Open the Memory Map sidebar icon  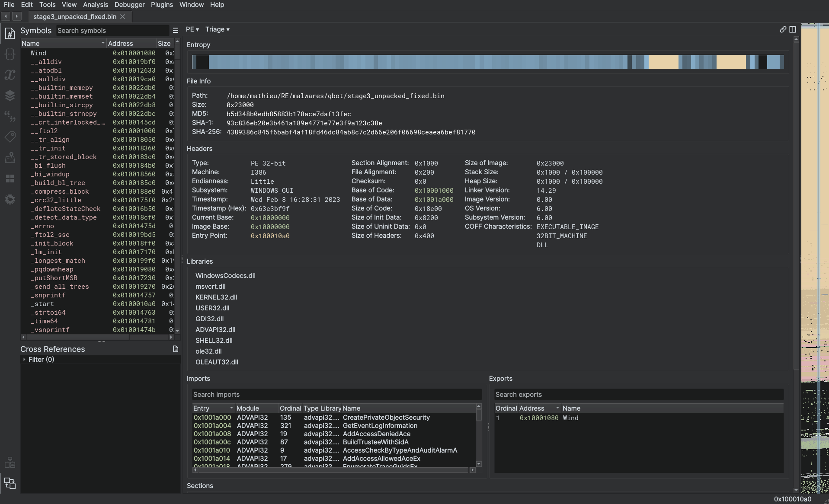10,158
